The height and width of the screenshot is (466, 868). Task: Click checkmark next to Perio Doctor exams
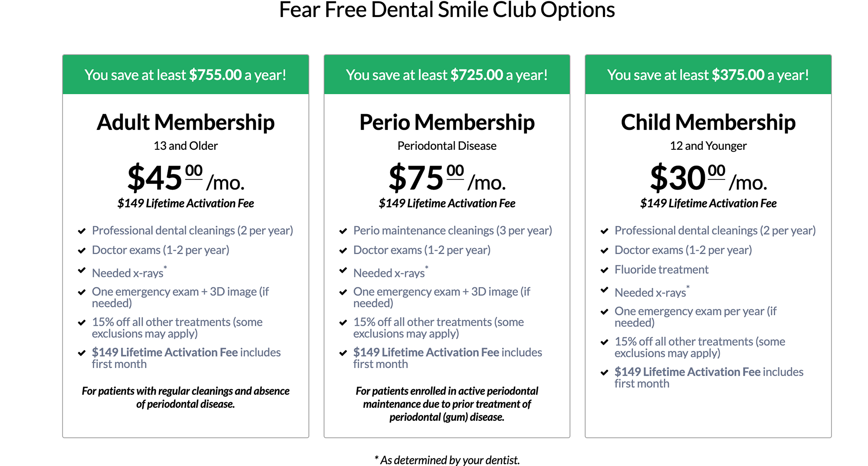(343, 251)
